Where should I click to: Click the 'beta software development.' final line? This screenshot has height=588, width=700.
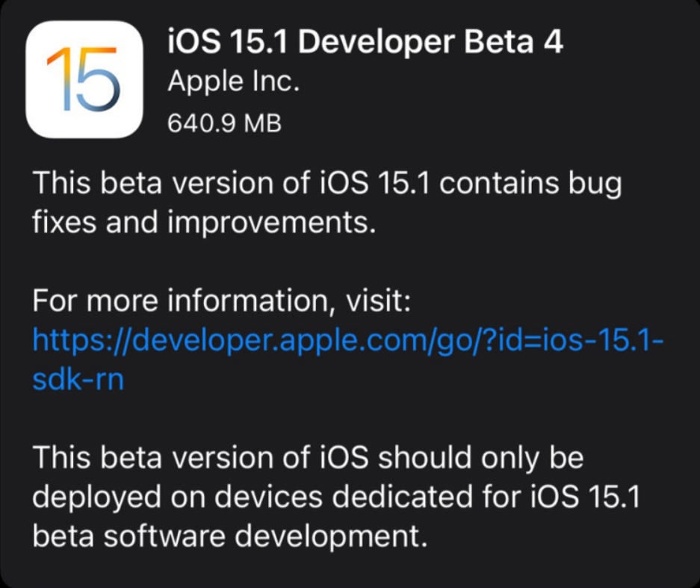[x=223, y=535]
